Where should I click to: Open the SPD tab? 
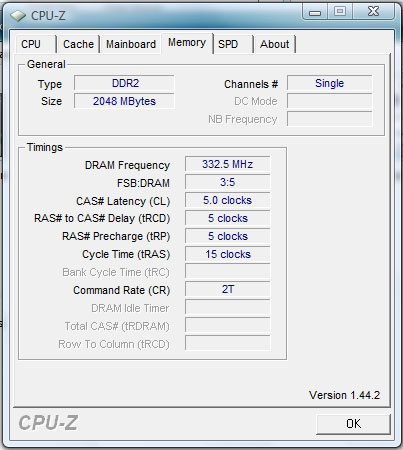(233, 44)
